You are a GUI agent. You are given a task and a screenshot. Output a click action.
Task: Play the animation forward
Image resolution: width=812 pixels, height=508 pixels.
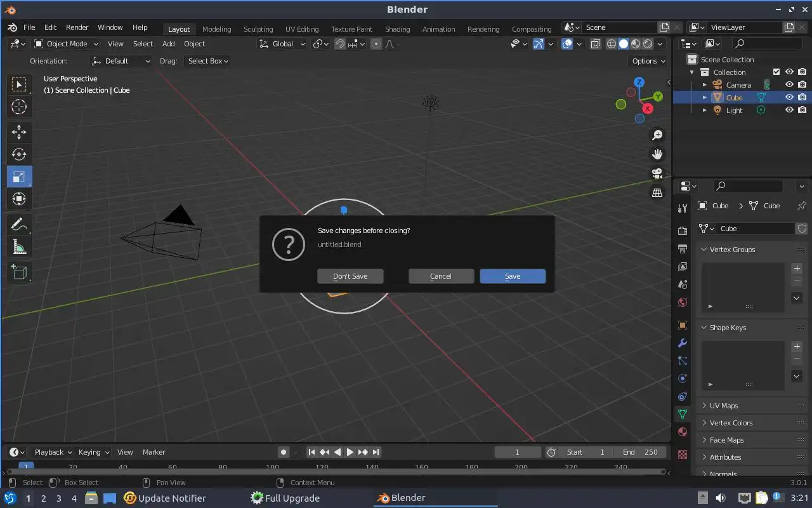(350, 452)
